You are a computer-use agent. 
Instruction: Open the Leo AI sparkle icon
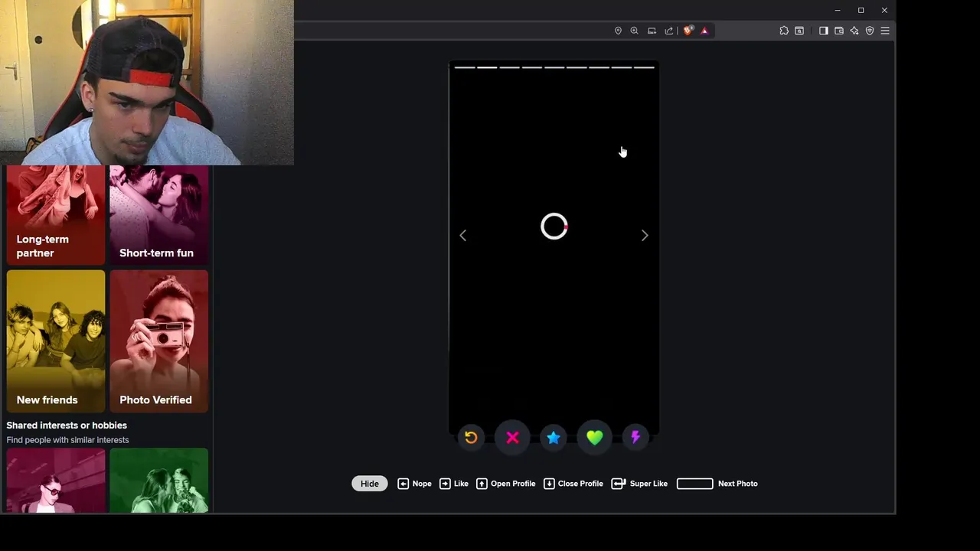pyautogui.click(x=854, y=31)
